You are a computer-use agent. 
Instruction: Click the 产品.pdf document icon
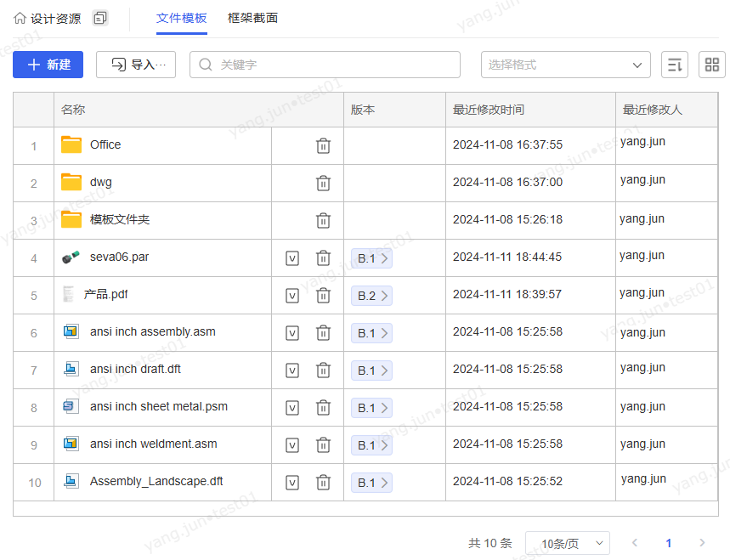tap(69, 294)
